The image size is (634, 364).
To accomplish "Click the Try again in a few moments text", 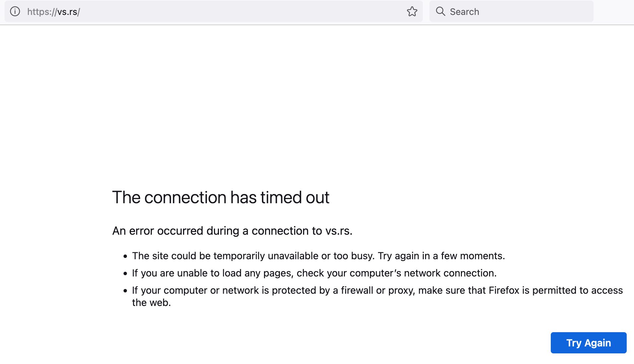I will pyautogui.click(x=441, y=256).
